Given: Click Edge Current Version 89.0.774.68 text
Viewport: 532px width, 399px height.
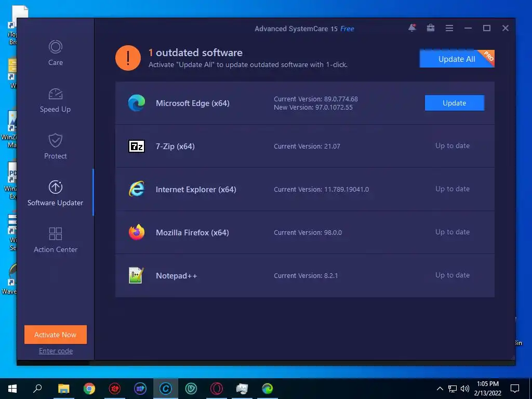Looking at the screenshot, I should pos(315,99).
